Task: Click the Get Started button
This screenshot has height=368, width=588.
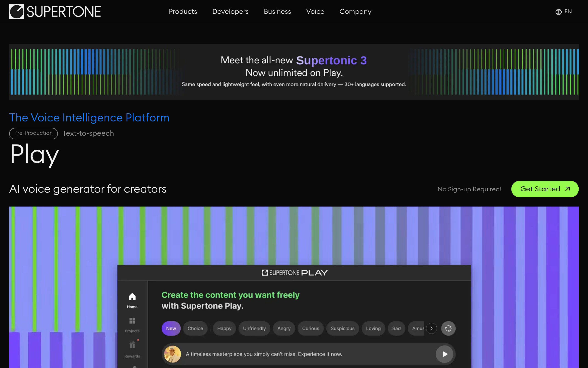Action: coord(545,189)
